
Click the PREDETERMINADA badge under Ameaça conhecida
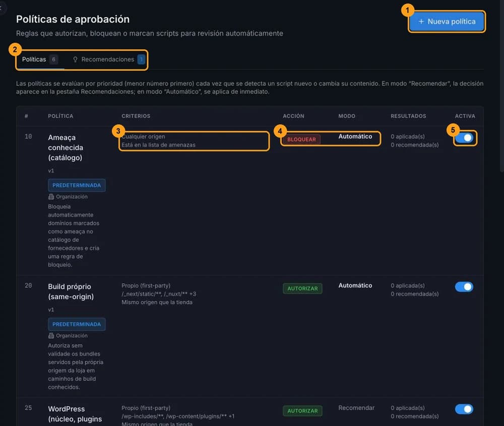(77, 185)
